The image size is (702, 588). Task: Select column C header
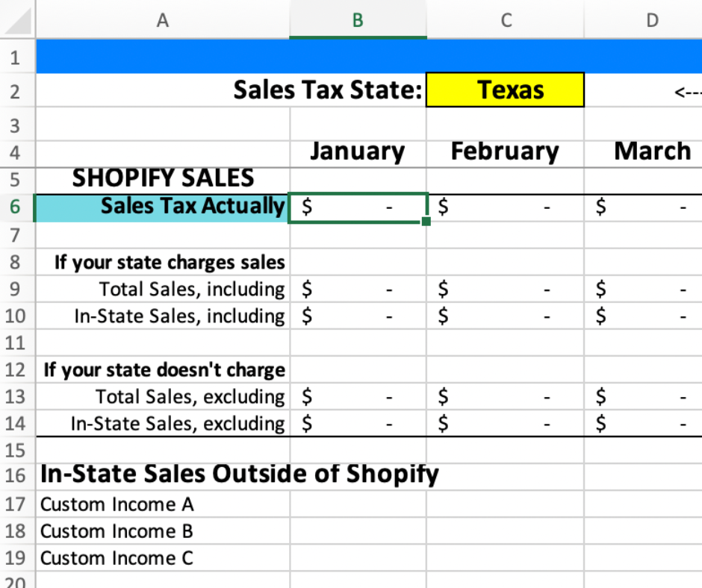pyautogui.click(x=505, y=20)
